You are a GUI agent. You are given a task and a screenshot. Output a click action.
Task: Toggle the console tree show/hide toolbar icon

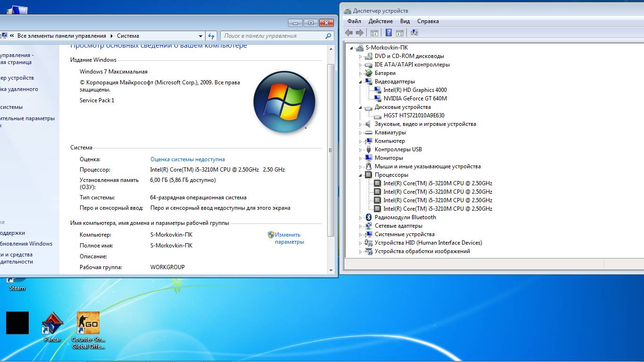coord(374,33)
